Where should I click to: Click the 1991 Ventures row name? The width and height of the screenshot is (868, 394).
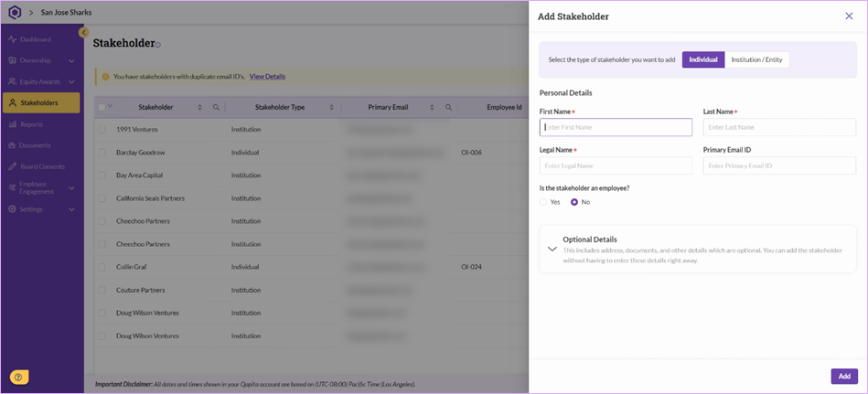pos(136,130)
